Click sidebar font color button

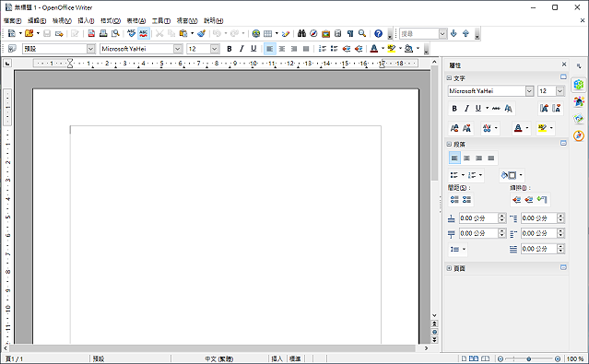(x=518, y=128)
